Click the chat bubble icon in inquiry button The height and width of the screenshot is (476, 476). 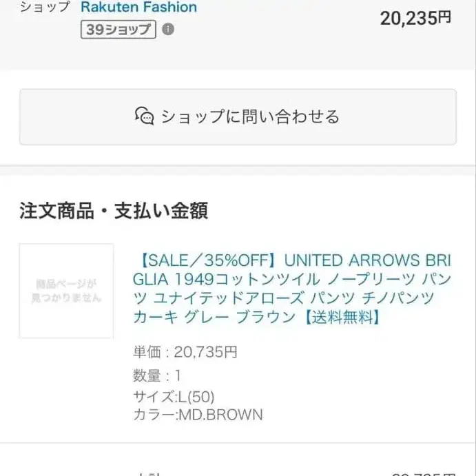tap(145, 116)
